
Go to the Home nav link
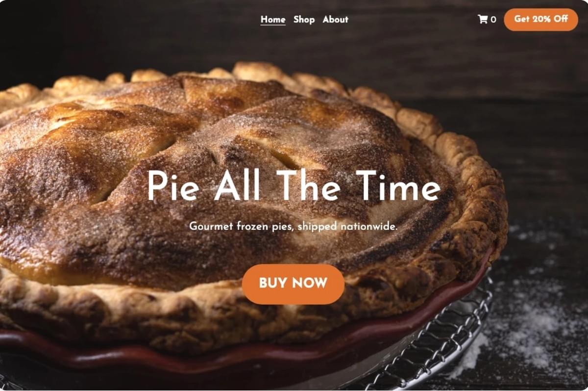coord(273,20)
